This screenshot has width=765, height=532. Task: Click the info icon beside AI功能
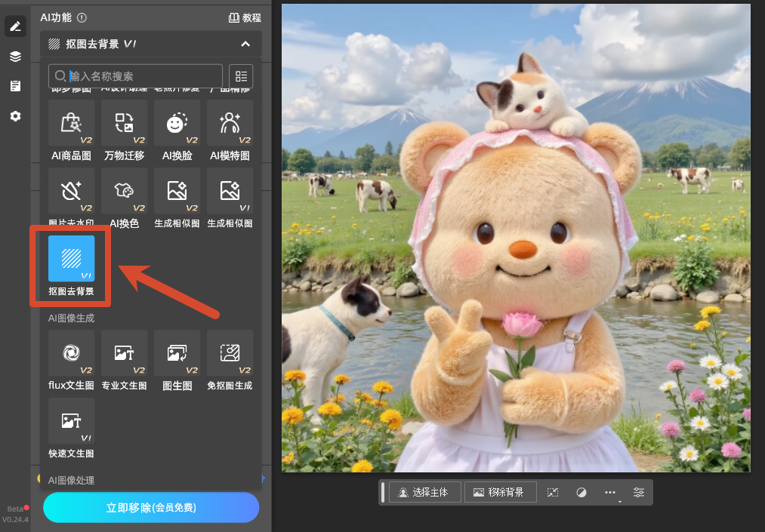pyautogui.click(x=82, y=17)
